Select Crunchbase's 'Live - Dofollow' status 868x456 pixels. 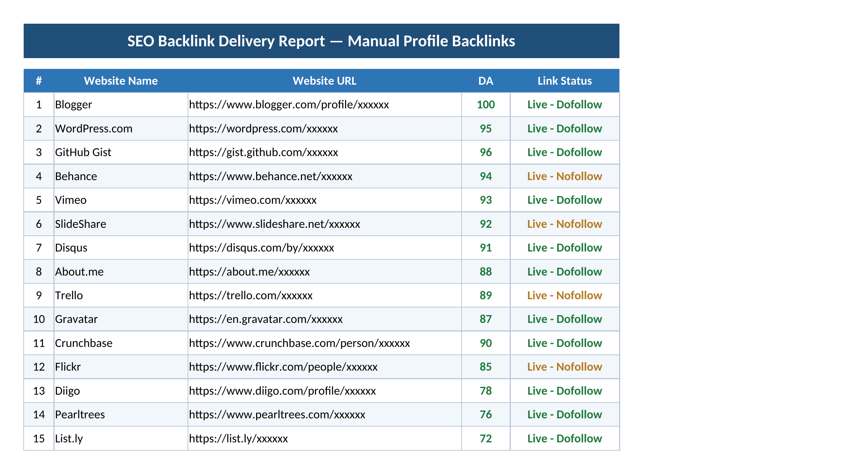pos(565,343)
